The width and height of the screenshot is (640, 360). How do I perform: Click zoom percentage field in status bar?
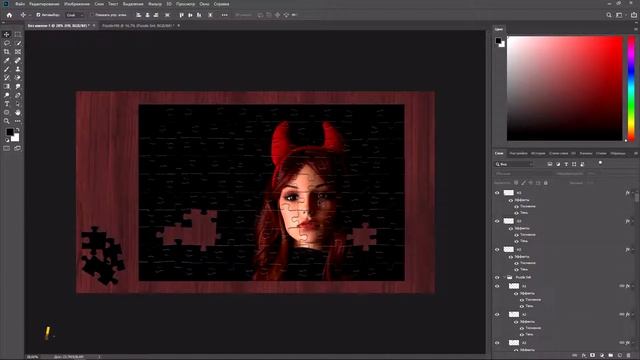point(33,357)
